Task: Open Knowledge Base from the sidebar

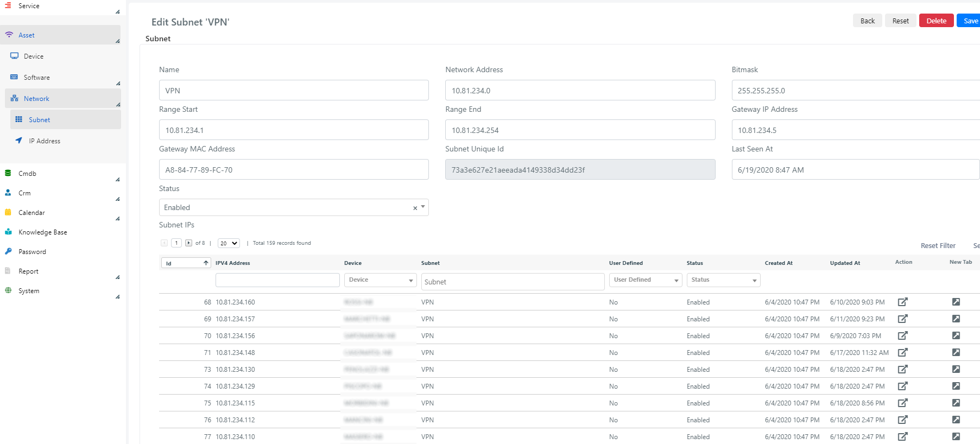Action: (43, 232)
